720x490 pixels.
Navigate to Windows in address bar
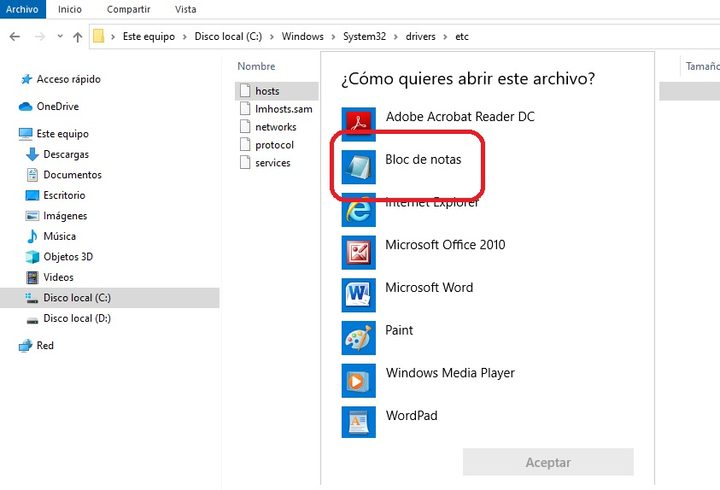[x=303, y=36]
